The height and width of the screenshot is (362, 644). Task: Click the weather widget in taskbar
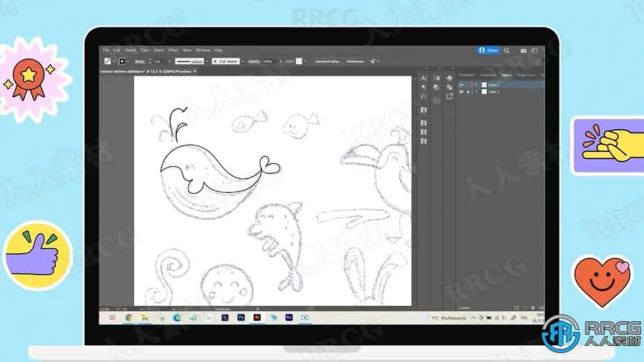[x=447, y=317]
